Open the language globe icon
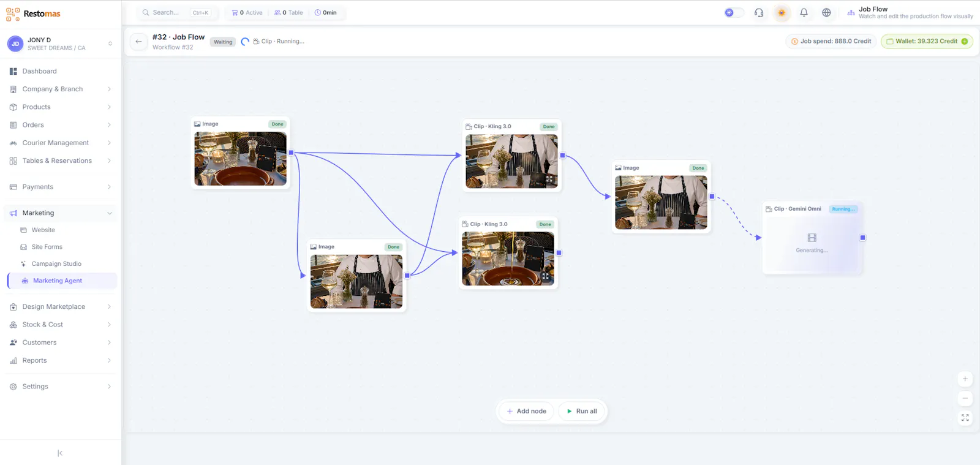The height and width of the screenshot is (465, 980). click(x=826, y=12)
